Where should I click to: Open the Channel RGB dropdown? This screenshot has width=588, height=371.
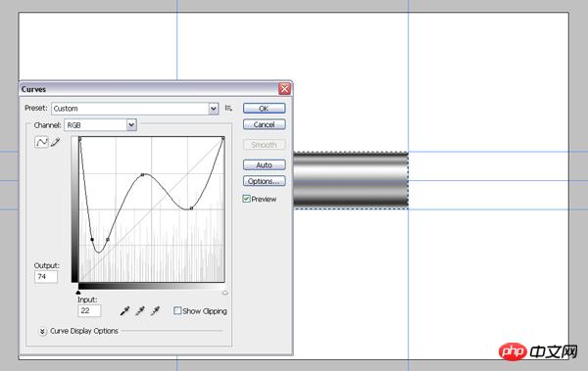point(101,125)
